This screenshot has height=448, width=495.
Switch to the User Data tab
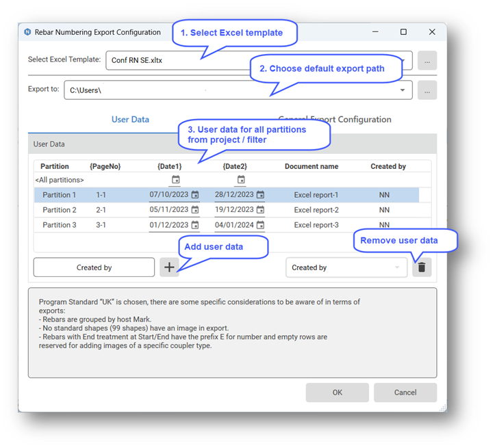click(130, 120)
